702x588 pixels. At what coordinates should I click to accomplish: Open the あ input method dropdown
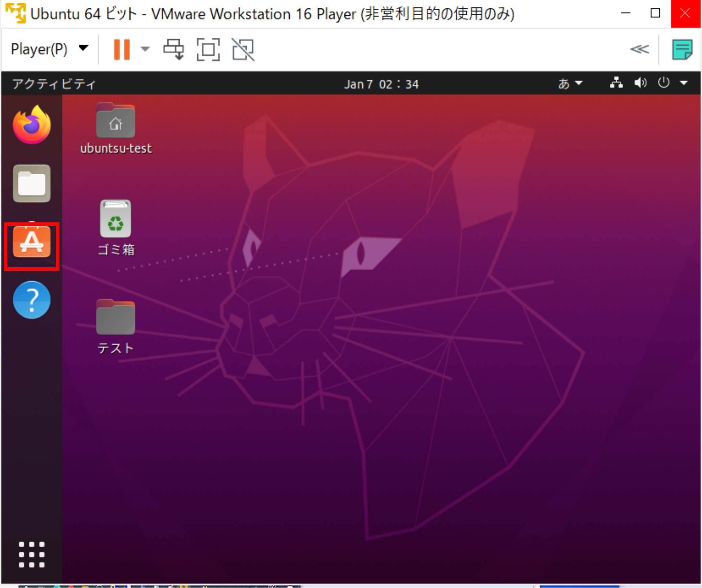click(x=570, y=83)
